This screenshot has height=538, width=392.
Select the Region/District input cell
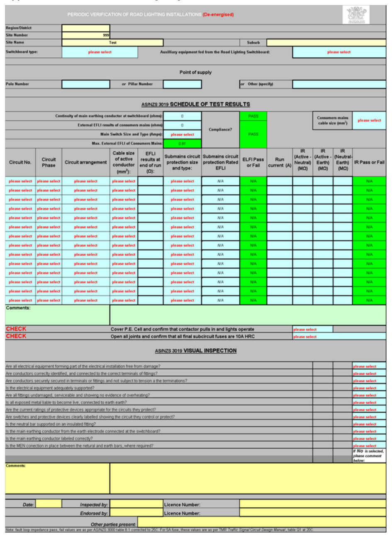[86, 28]
